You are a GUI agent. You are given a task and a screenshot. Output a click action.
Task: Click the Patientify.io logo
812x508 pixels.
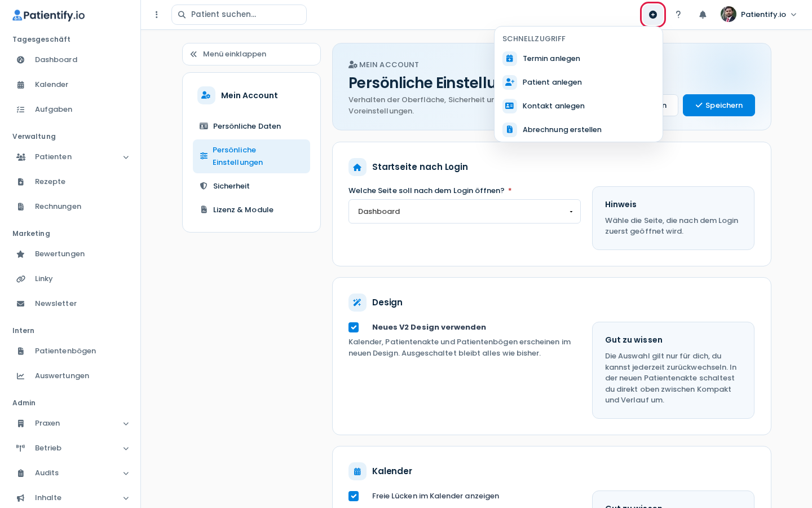[x=48, y=15]
